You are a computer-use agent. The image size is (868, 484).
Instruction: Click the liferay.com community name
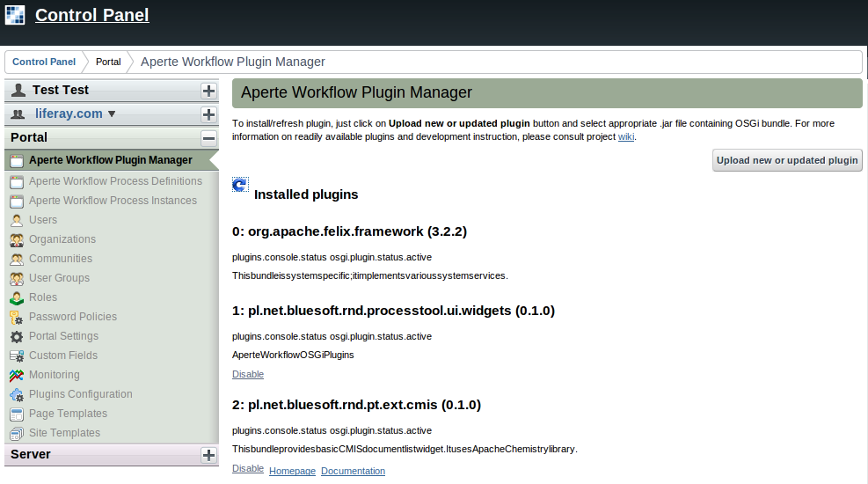69,114
